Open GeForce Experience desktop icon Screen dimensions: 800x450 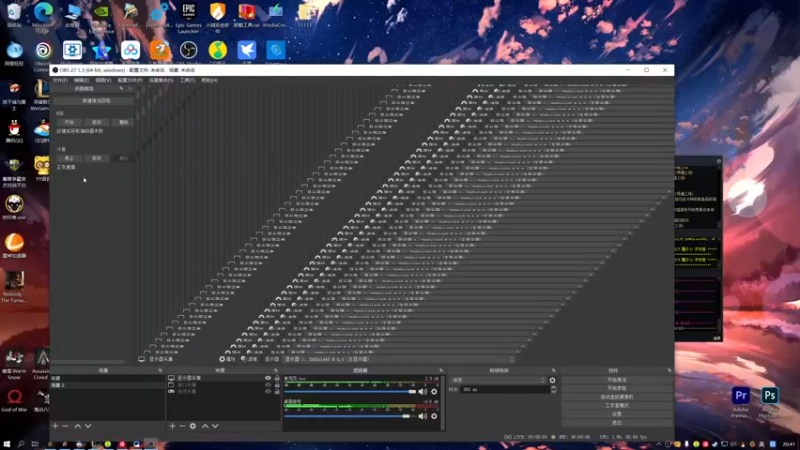[101, 14]
